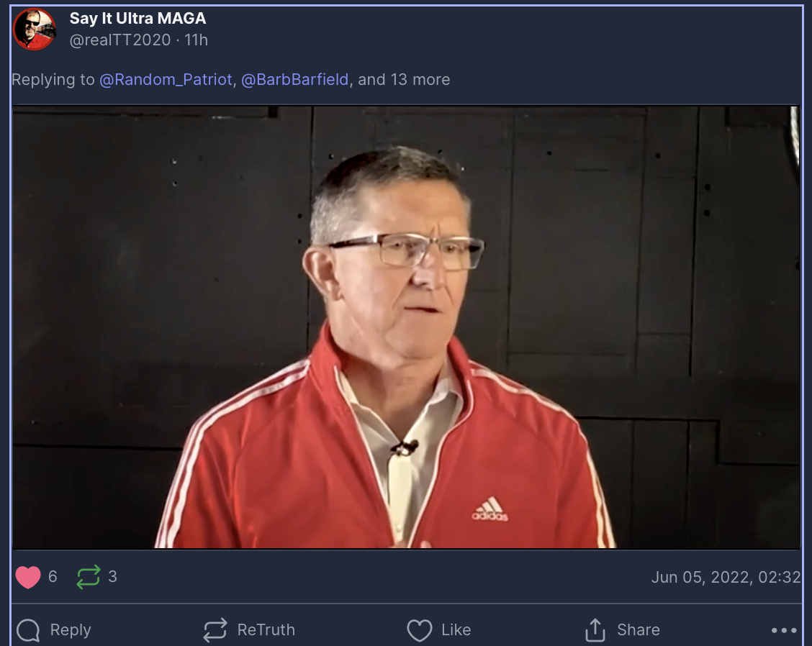Screen dimensions: 812x646
Task: Expand the "and 13 more" recipients
Action: (x=404, y=80)
